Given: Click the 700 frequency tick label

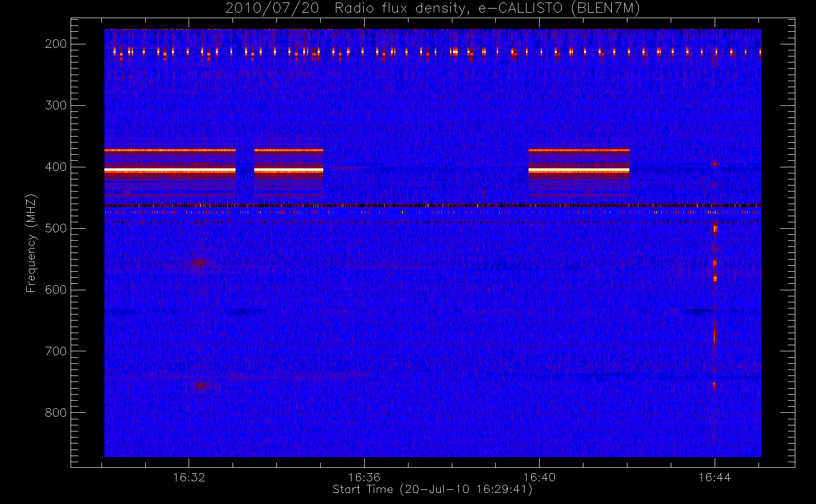Looking at the screenshot, I should (56, 351).
